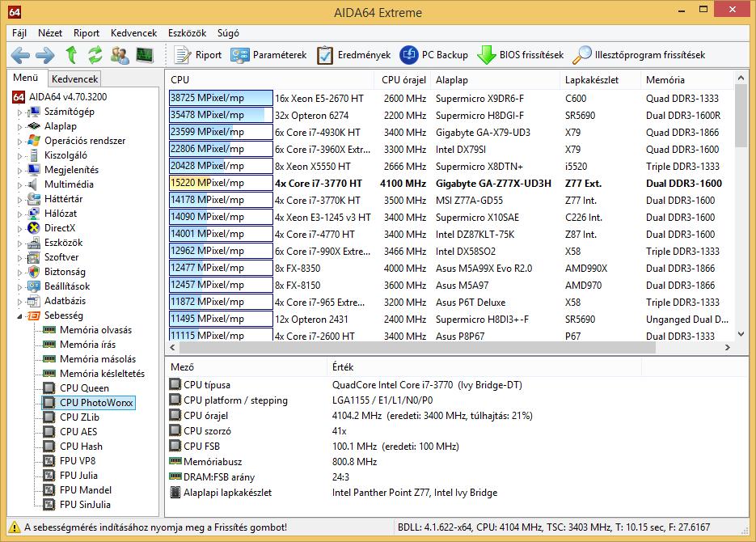Open the Riport toolbar button
This screenshot has height=542, width=756.
point(197,55)
